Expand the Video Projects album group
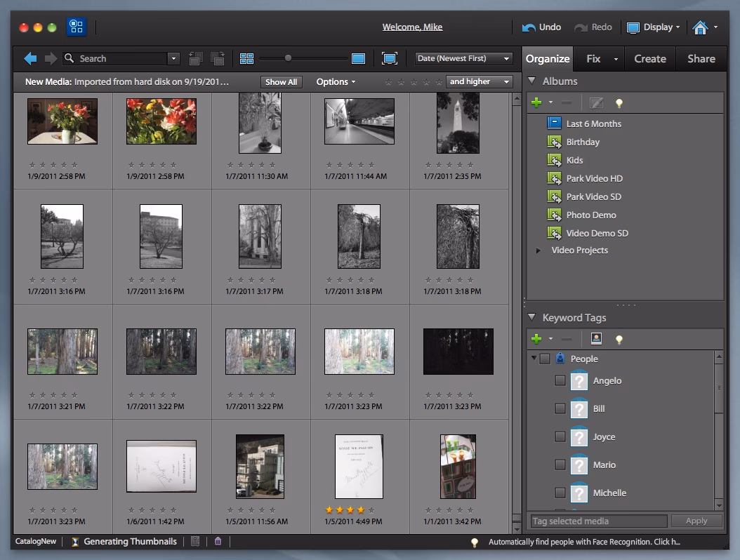This screenshot has height=560, width=740. tap(538, 250)
